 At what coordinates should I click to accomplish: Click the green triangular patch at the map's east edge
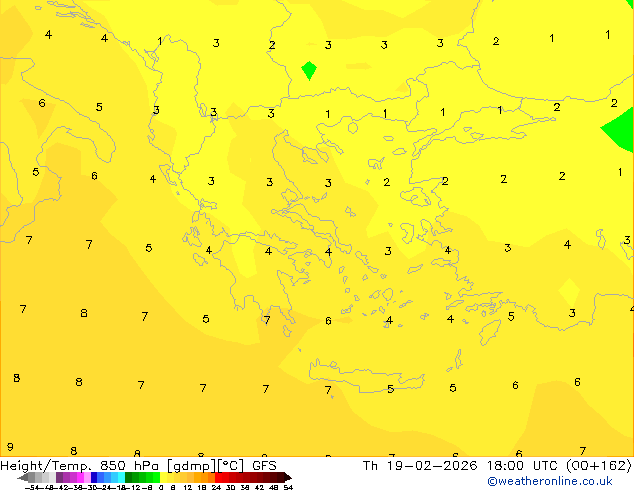pyautogui.click(x=620, y=130)
